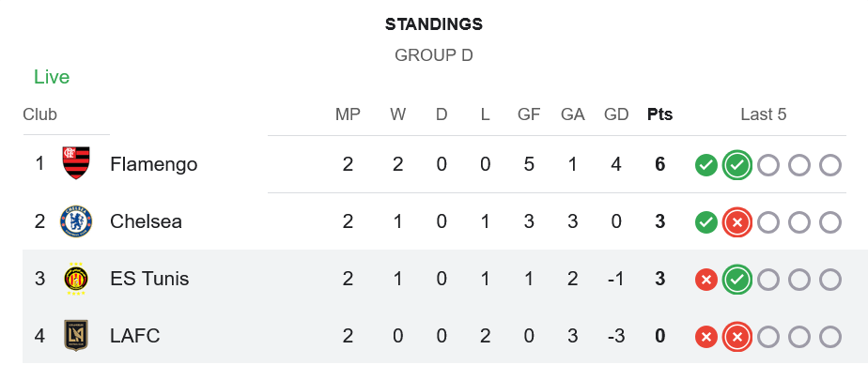Viewport: 868px width, 380px height.
Task: Click ES Tunis's first match loss icon
Action: pyautogui.click(x=706, y=280)
